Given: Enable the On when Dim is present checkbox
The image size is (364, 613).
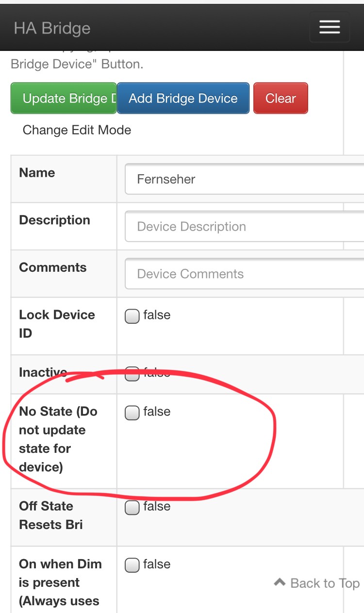Looking at the screenshot, I should click(132, 565).
